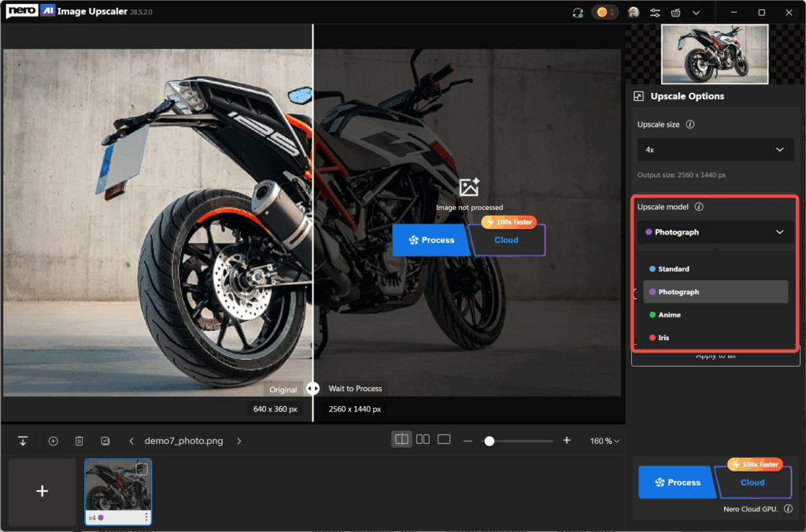The image size is (806, 532).
Task: Open the Upscale size 4x dropdown
Action: [x=715, y=150]
